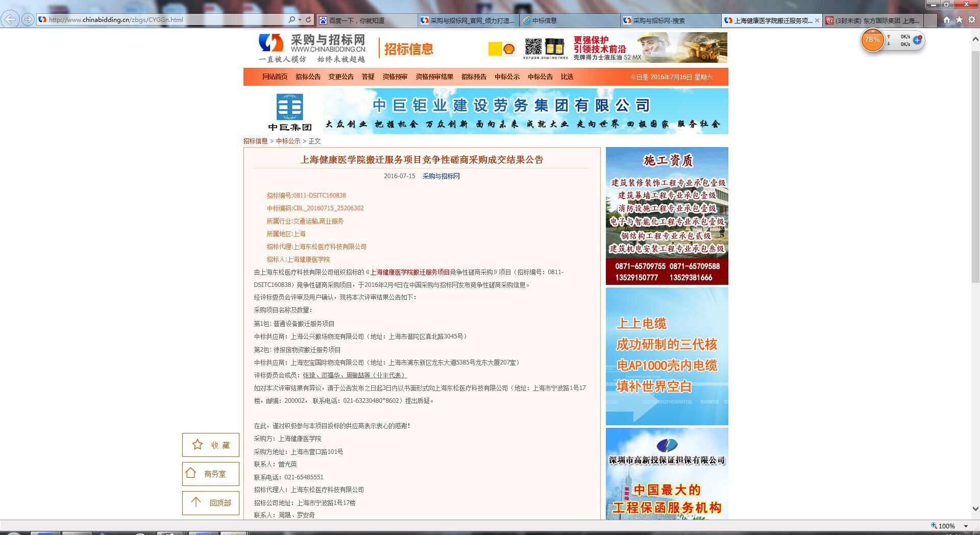Click the 78% orange memory ball
The height and width of the screenshot is (535, 980).
872,40
